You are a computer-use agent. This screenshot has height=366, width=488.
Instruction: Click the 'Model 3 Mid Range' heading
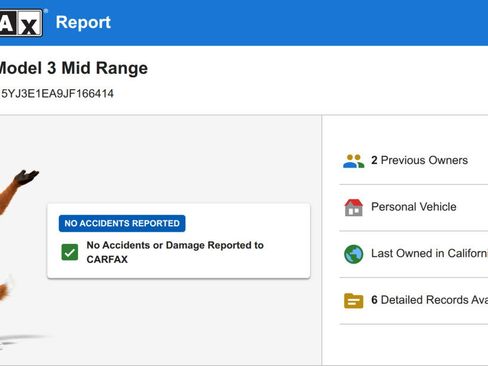click(73, 68)
